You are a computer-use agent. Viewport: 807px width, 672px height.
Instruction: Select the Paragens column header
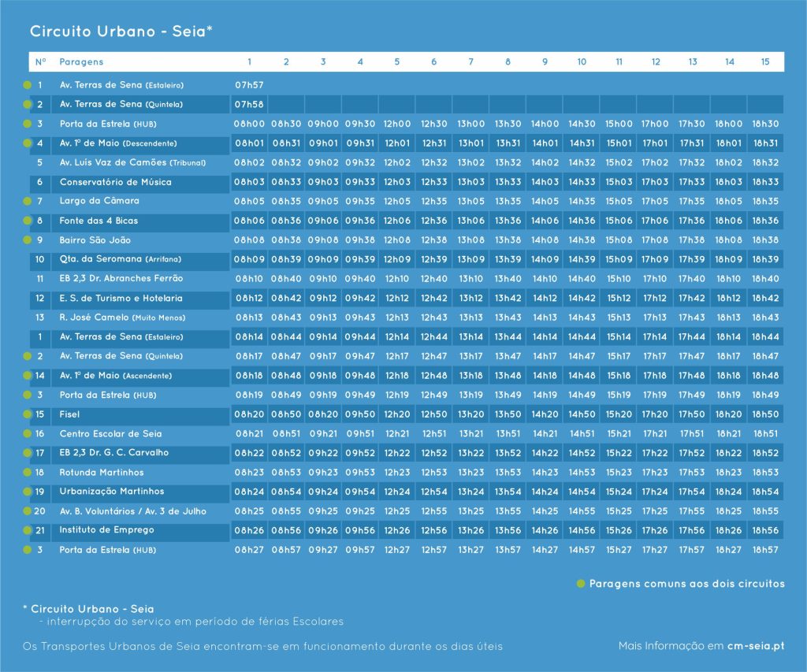click(x=81, y=61)
